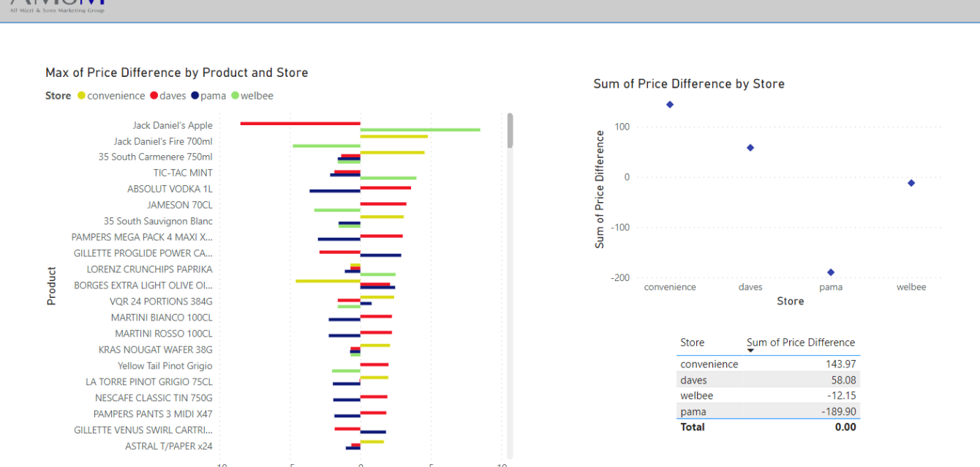
Task: Click the 'Max of Price Difference by Product and Store' title
Action: tap(177, 72)
